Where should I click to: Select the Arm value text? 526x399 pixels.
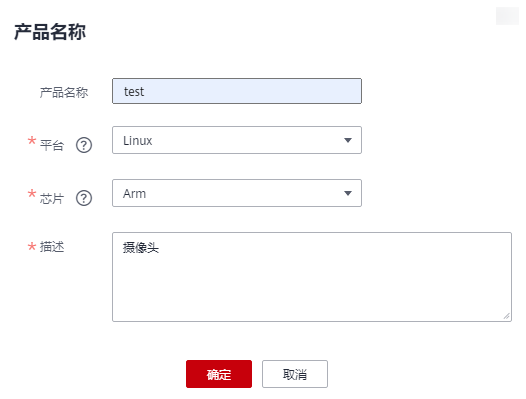pos(135,194)
